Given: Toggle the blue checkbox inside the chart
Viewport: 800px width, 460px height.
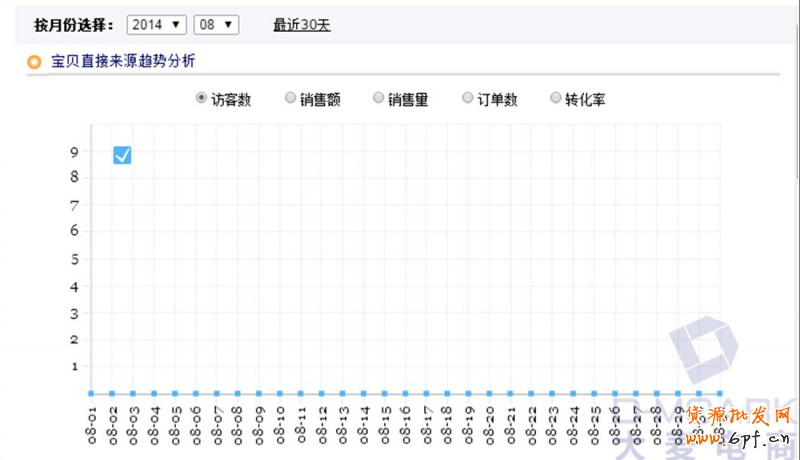Looking at the screenshot, I should point(122,155).
